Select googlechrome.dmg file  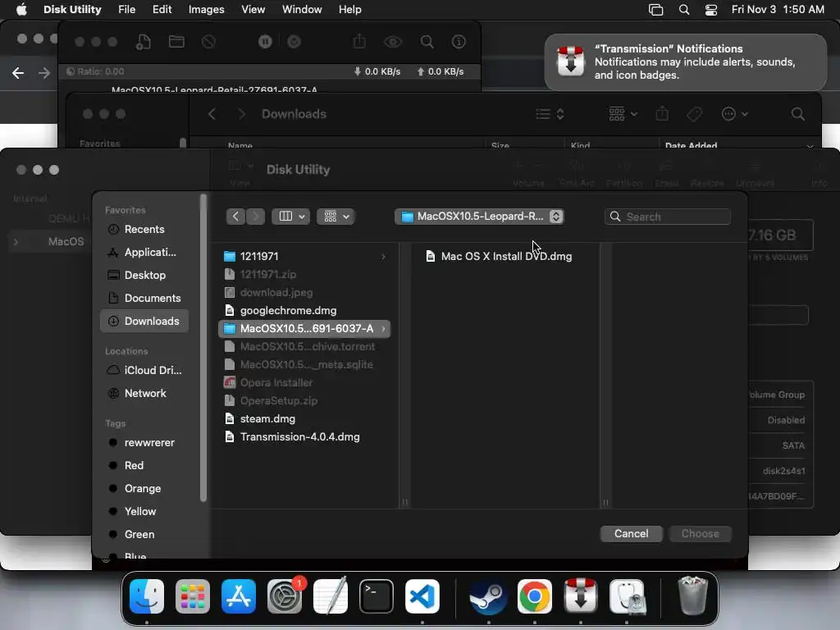click(304, 311)
